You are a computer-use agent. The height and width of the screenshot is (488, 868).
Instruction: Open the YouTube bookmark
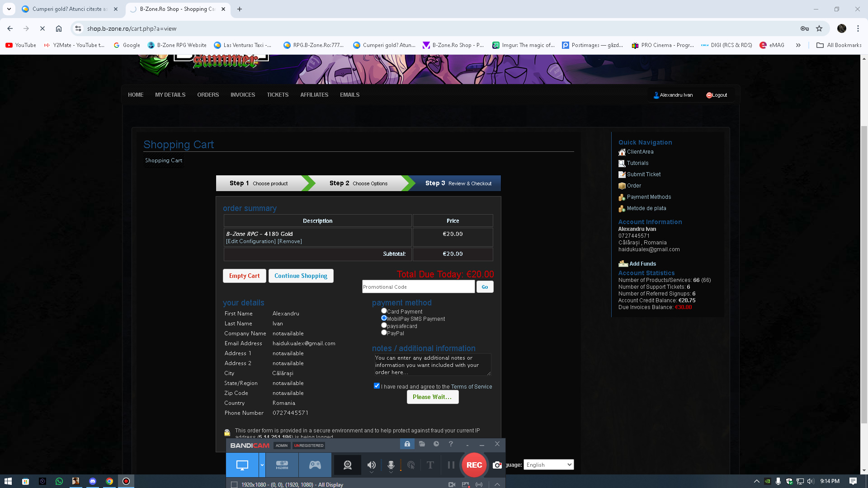tap(21, 45)
